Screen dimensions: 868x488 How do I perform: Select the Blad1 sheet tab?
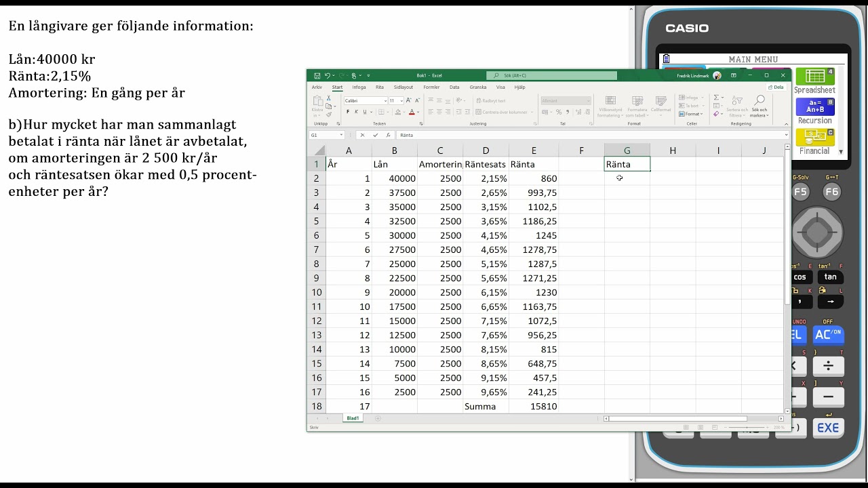(353, 418)
